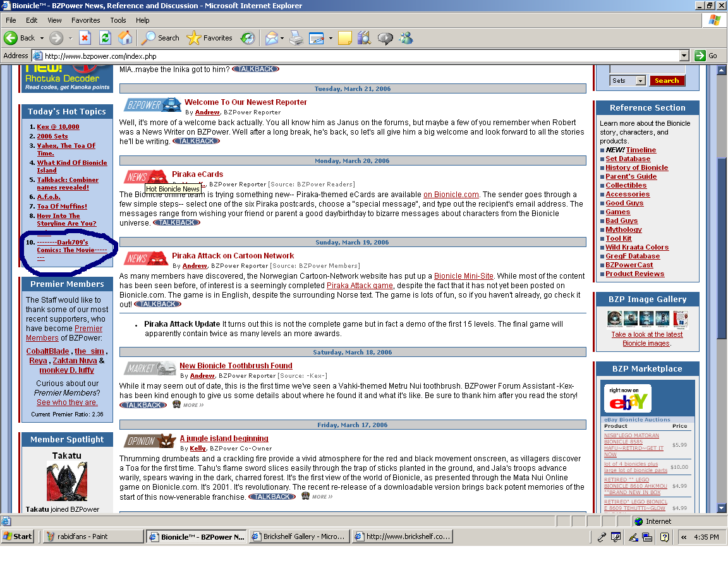Click the sidebar search text field
The width and height of the screenshot is (728, 587).
point(647,69)
